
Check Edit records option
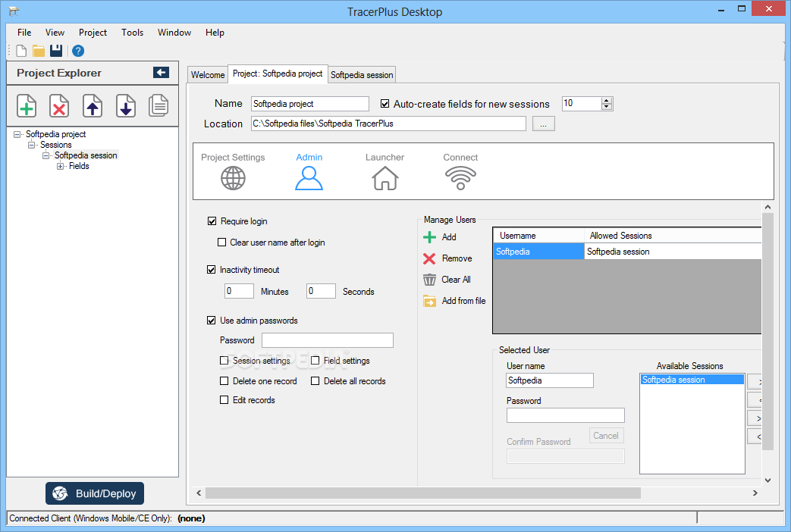click(224, 400)
